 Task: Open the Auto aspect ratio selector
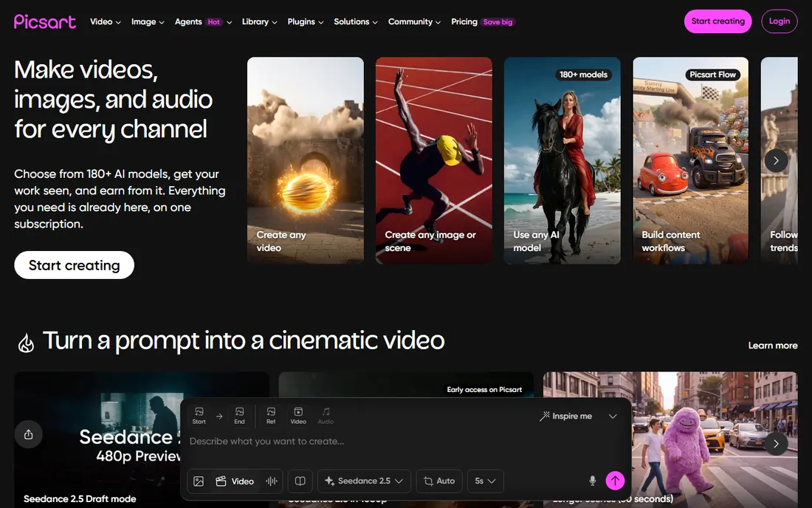point(439,481)
